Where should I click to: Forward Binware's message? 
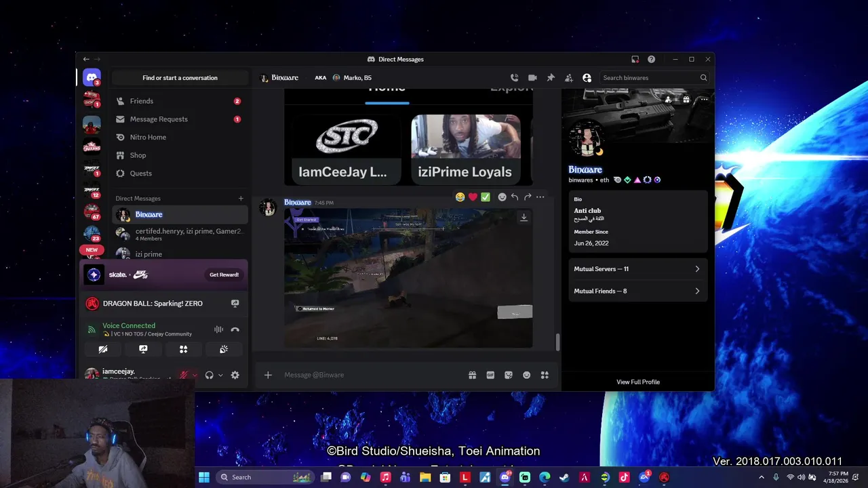(x=528, y=197)
